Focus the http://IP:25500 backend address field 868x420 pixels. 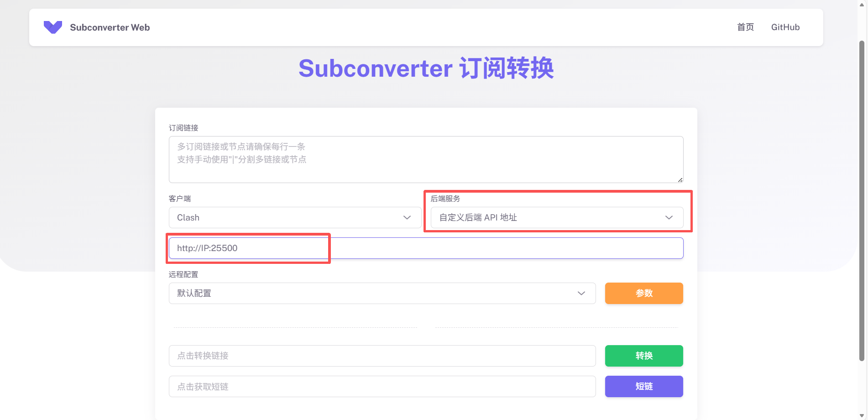pos(425,248)
